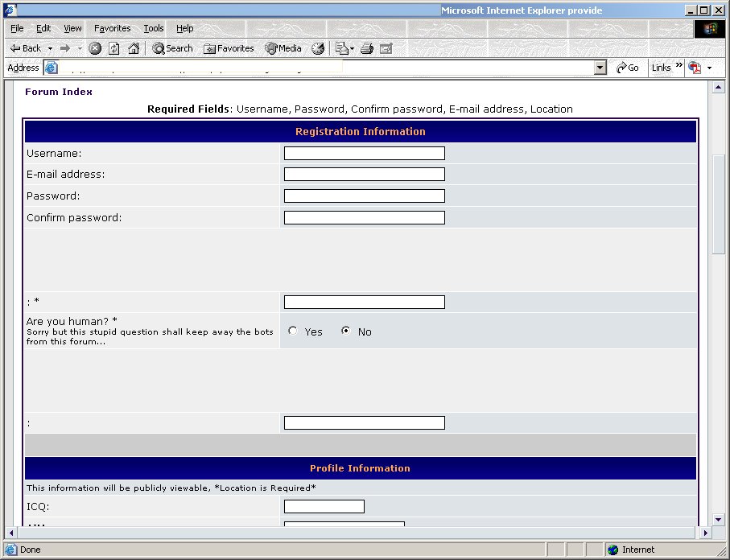Open the Search toolbar button

coord(172,48)
